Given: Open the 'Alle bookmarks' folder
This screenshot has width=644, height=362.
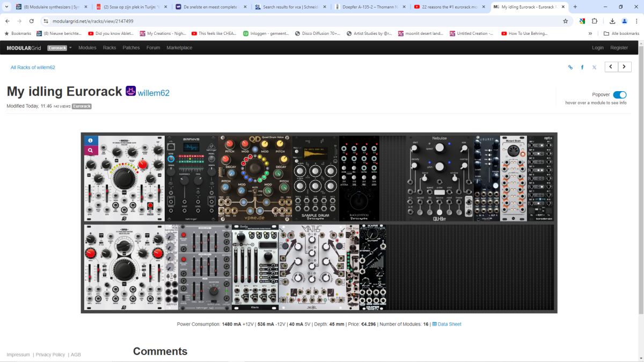Looking at the screenshot, I should [x=621, y=33].
